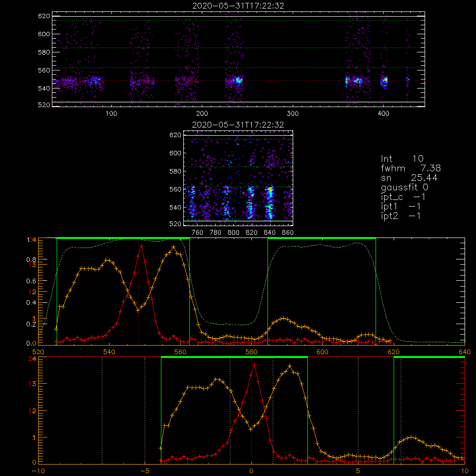Click the '10' x-axis label of the bottom plot
The image size is (476, 476).
[465, 471]
